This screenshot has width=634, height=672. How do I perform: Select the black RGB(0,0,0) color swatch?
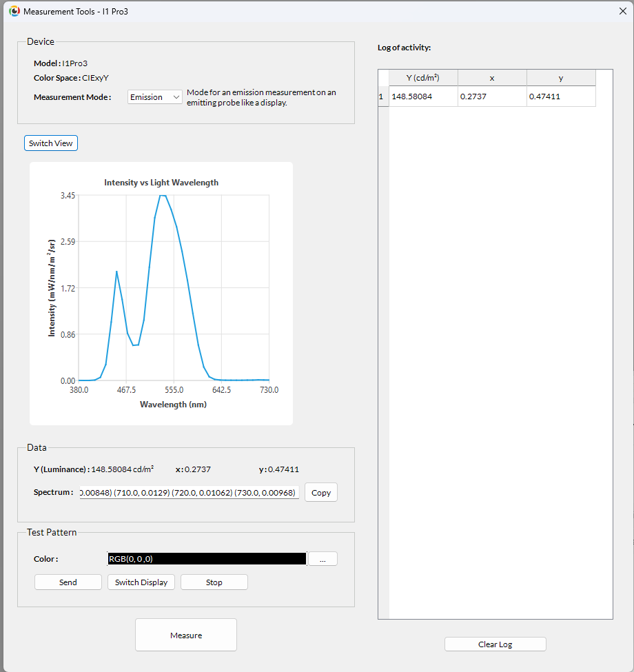207,559
